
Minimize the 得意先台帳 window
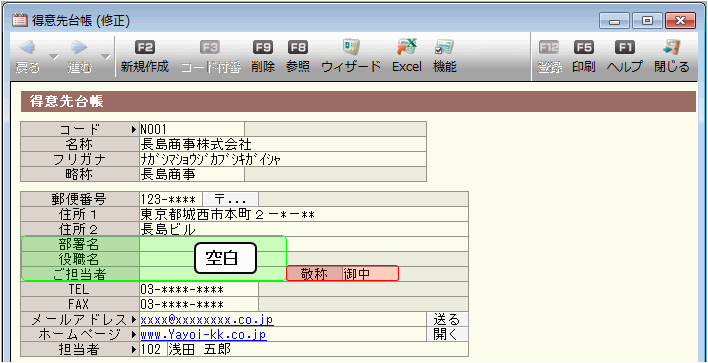615,20
